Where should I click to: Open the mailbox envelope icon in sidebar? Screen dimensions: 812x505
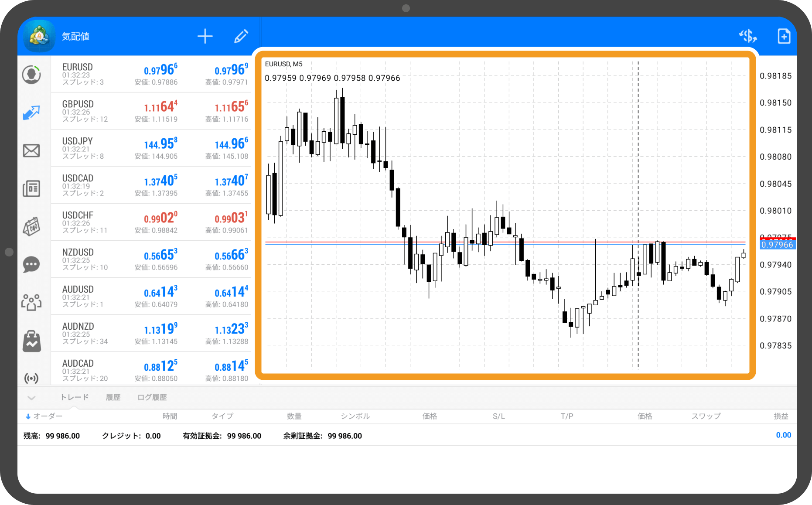31,151
